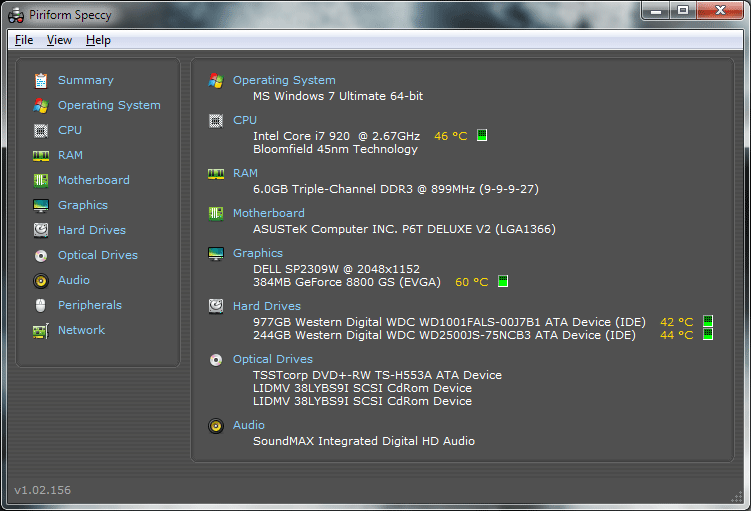This screenshot has width=751, height=511.
Task: Click the Optical Drives heading in main panel
Action: click(273, 359)
